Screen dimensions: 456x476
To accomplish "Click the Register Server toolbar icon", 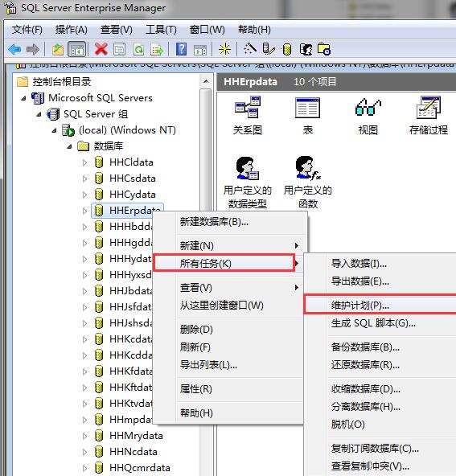I will coord(269,49).
